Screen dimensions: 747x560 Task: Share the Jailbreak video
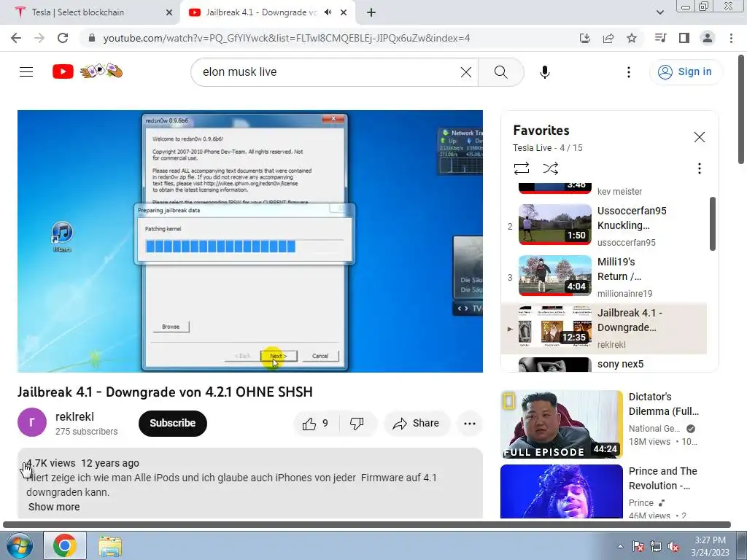416,424
